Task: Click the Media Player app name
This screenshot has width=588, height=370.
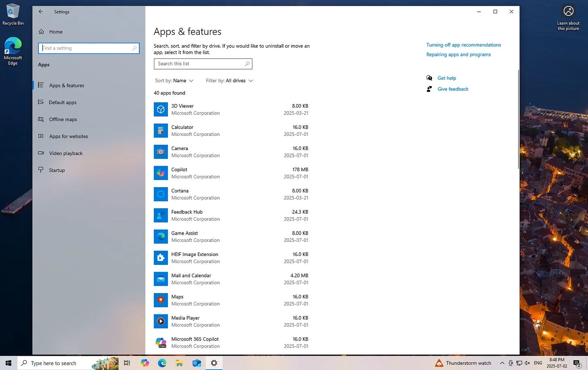Action: (x=185, y=318)
